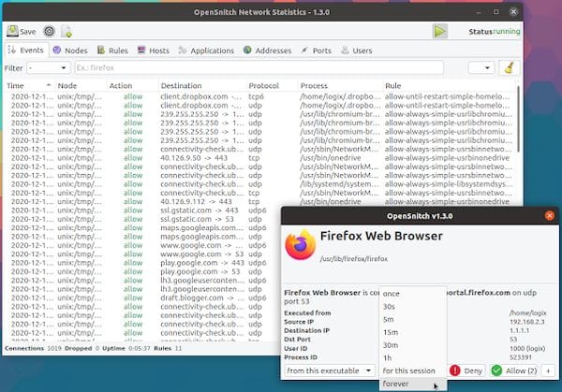Sort by the Node column header
Screen dimensions: 562x392
coord(81,85)
